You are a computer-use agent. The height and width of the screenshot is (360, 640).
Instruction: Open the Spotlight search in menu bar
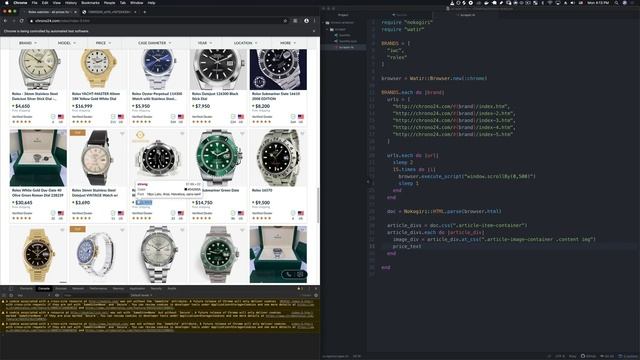616,3
